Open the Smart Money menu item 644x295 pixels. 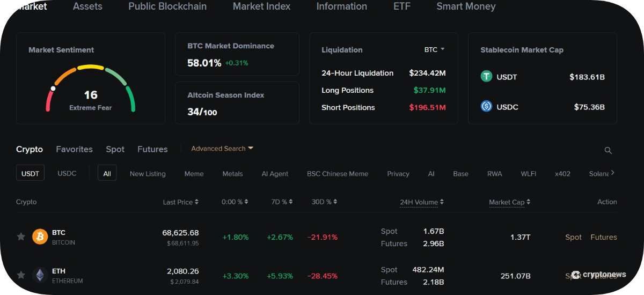coord(466,6)
